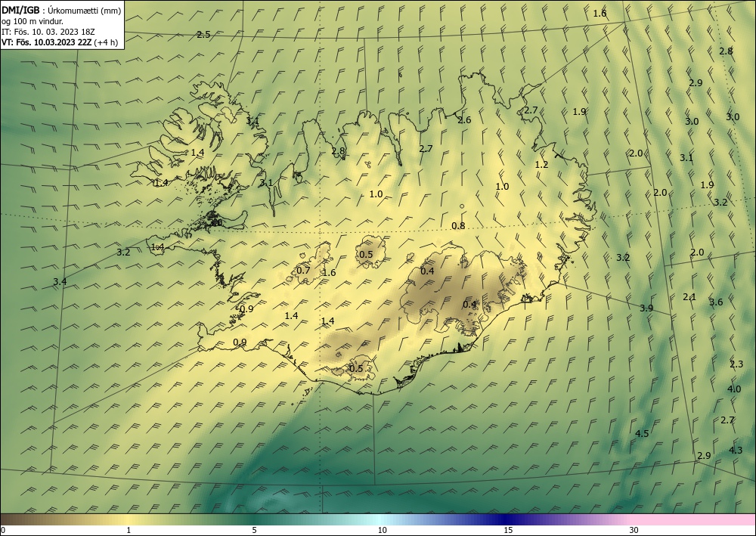
Task: Click the 3.6 value on the map
Action: tap(716, 302)
